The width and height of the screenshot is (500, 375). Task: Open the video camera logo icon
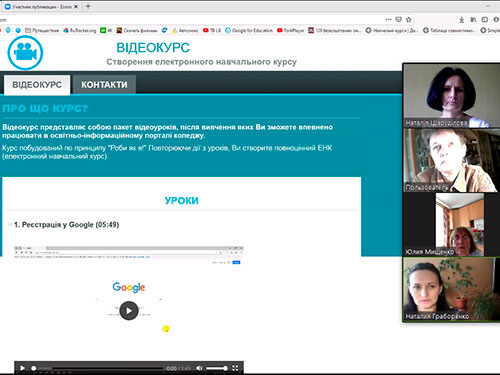point(25,52)
